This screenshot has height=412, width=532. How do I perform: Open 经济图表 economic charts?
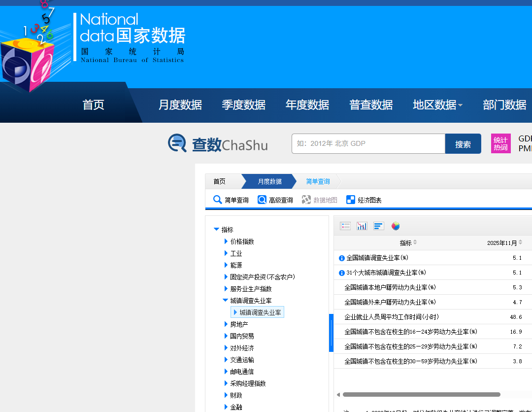(364, 200)
